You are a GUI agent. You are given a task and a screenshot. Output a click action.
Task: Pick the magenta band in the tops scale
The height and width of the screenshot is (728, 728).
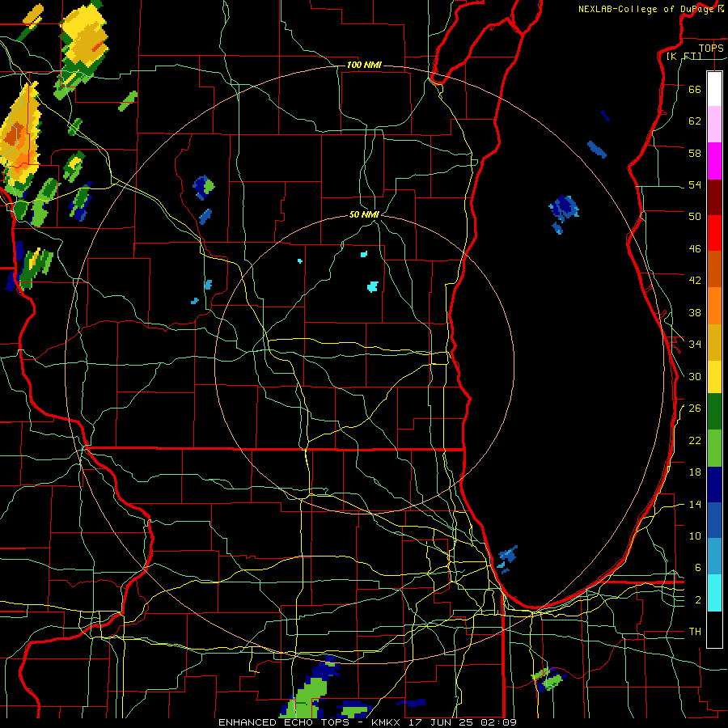[x=714, y=161]
